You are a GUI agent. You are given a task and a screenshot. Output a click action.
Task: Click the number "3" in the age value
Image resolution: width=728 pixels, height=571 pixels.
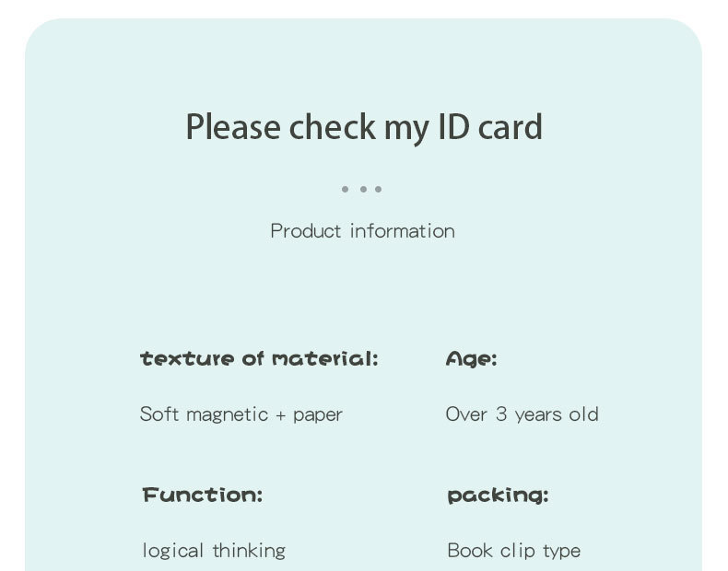click(501, 414)
